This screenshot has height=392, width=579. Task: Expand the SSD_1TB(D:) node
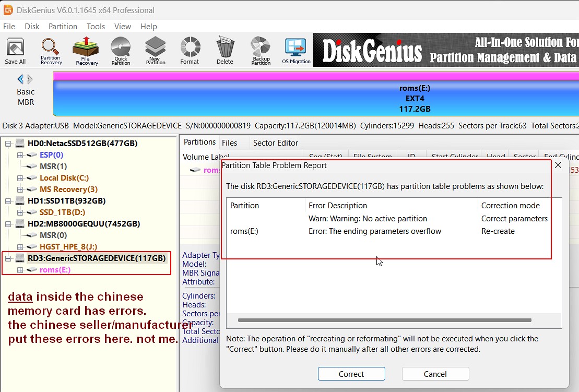[20, 212]
